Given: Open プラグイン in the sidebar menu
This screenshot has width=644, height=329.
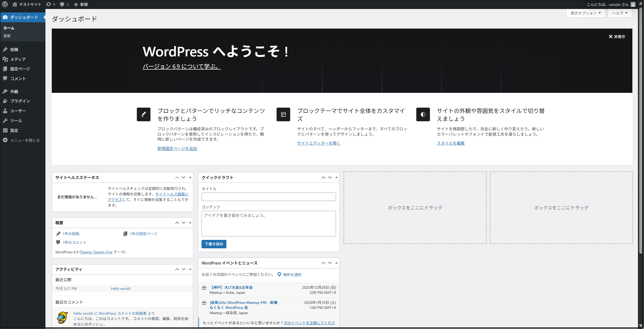Looking at the screenshot, I should [x=20, y=101].
